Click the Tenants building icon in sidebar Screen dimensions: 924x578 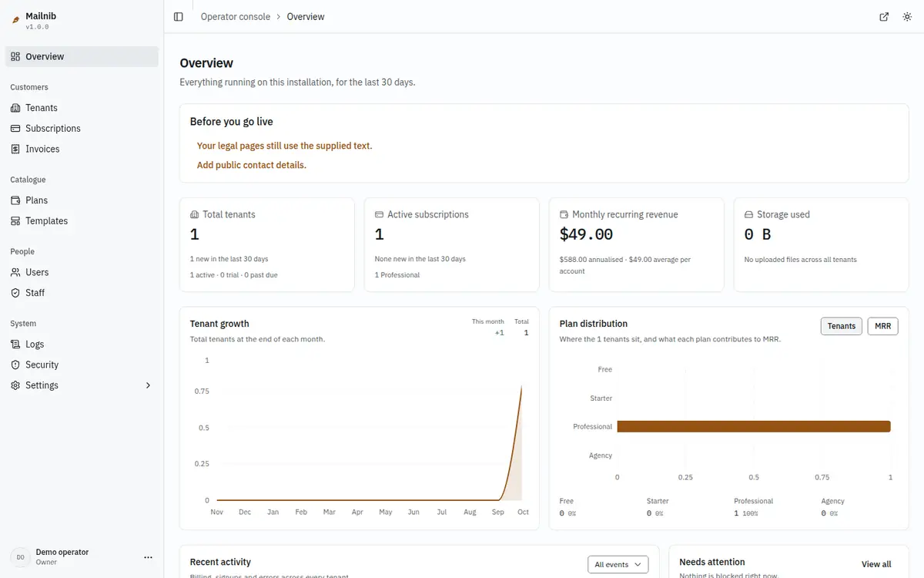15,108
